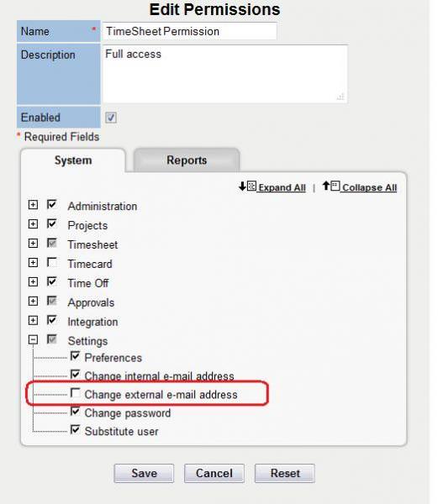Collapse the Settings node
438x504 pixels.
(x=33, y=339)
